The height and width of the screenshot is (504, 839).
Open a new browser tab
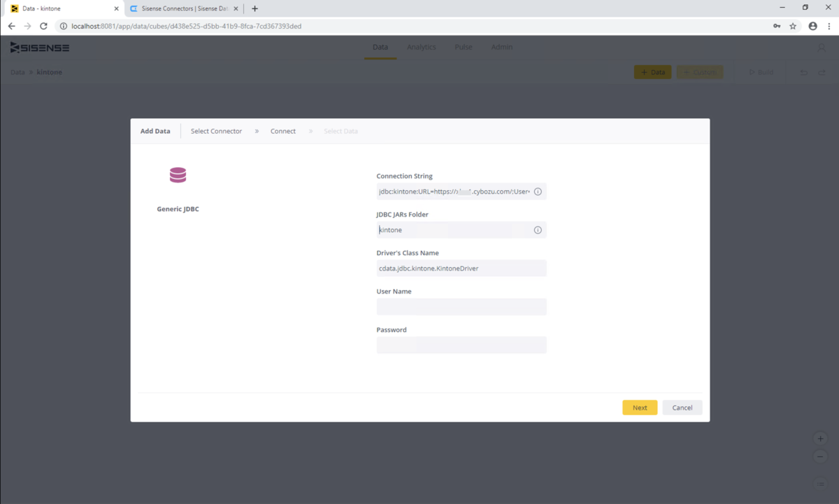tap(254, 8)
